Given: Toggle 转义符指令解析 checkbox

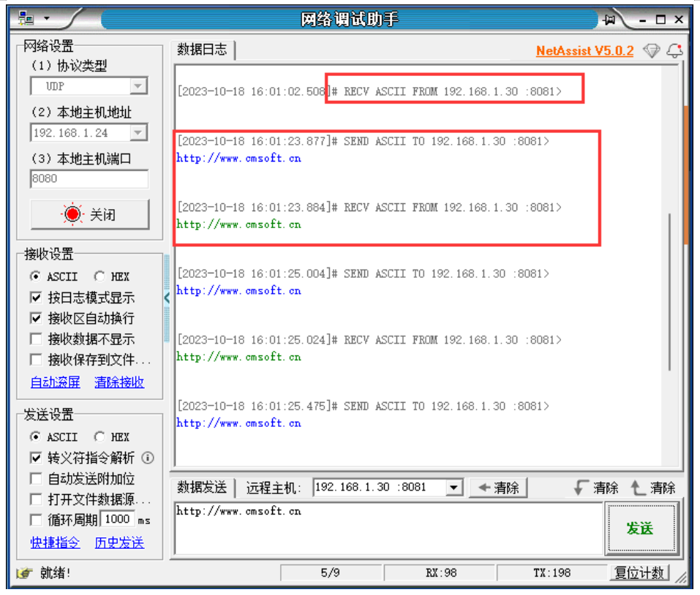Looking at the screenshot, I should [36, 458].
